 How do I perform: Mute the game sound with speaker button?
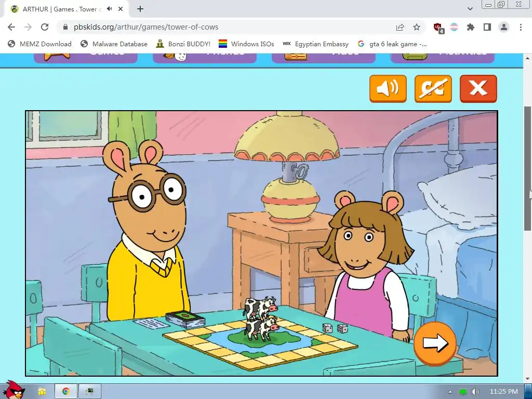coord(388,88)
